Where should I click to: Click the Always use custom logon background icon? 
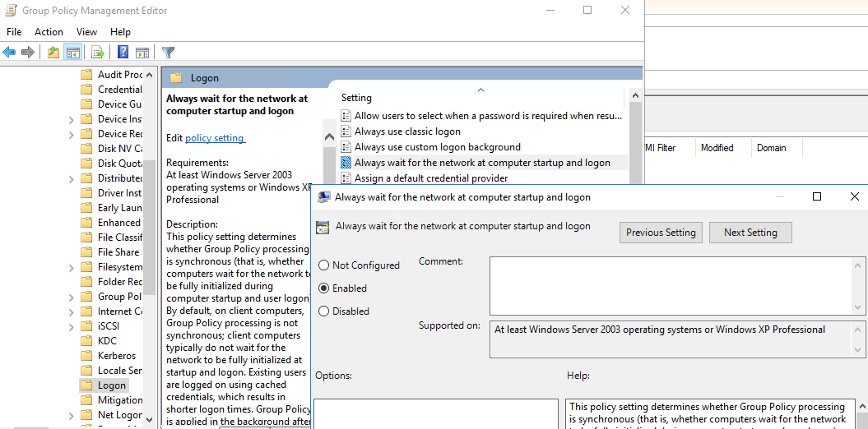point(346,147)
